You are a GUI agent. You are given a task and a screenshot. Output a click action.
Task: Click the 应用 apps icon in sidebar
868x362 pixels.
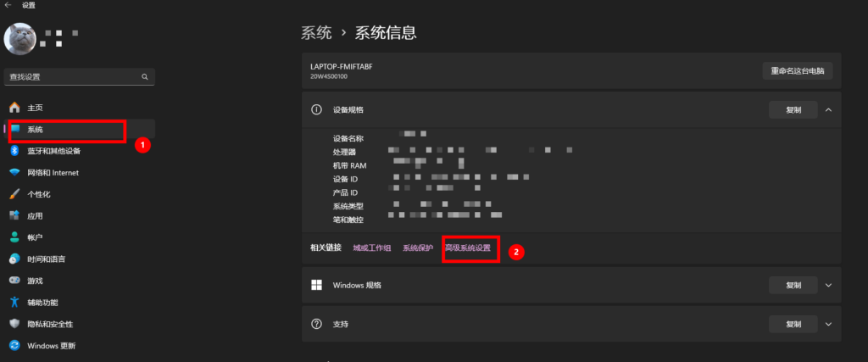point(14,215)
